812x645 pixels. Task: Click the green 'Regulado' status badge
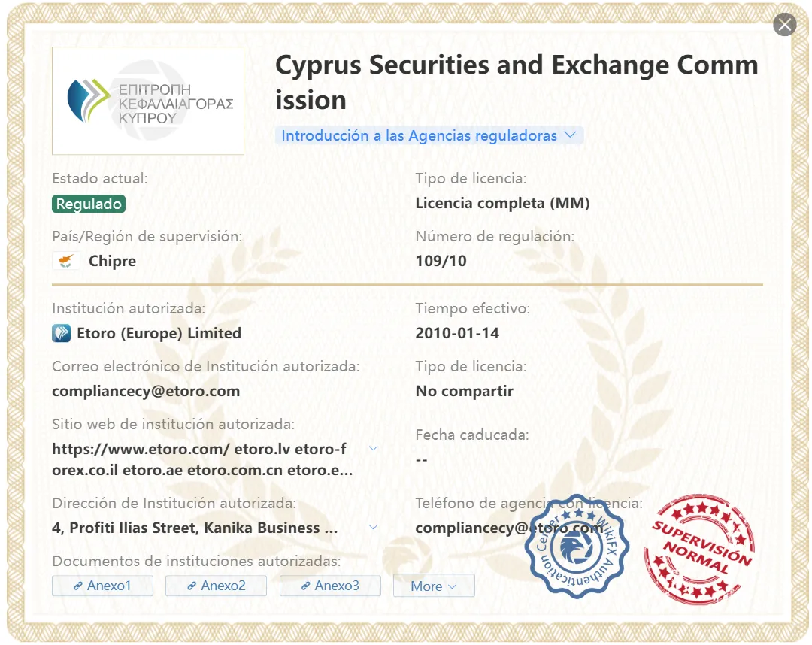(x=89, y=204)
